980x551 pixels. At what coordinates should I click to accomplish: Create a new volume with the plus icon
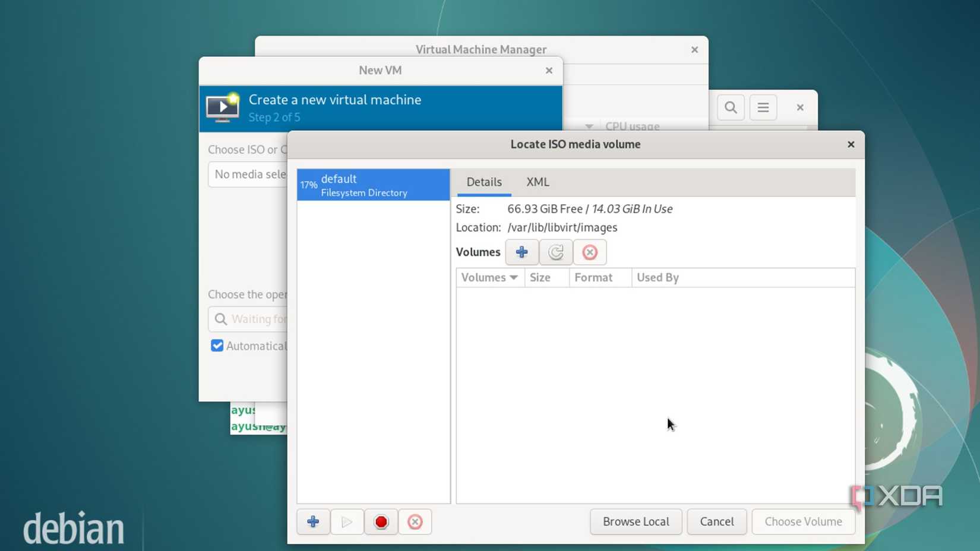[521, 252]
